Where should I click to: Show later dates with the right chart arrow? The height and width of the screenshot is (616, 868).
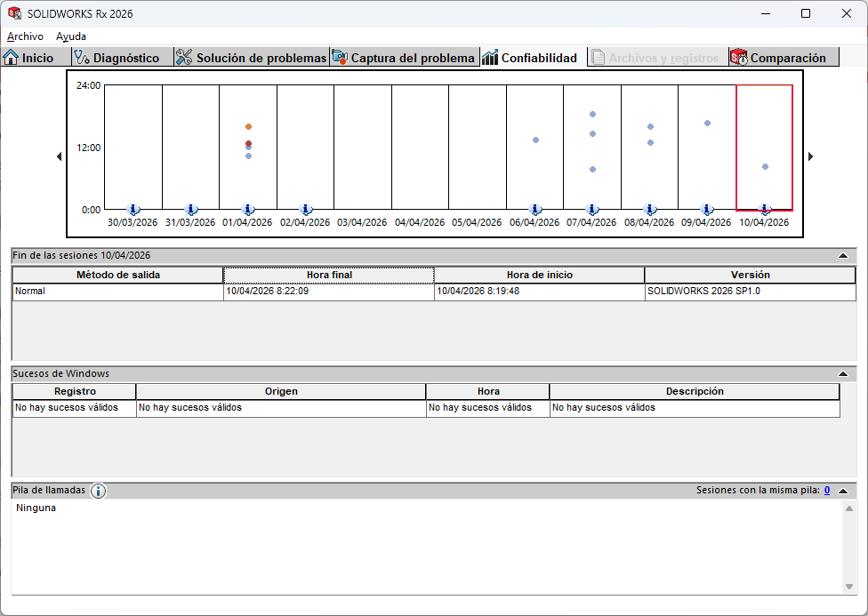click(x=810, y=156)
